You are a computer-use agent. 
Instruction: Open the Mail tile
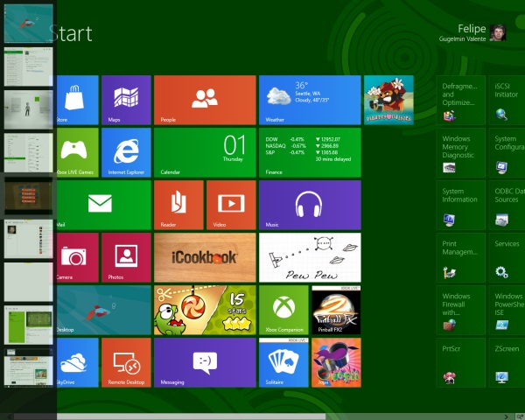pyautogui.click(x=104, y=205)
